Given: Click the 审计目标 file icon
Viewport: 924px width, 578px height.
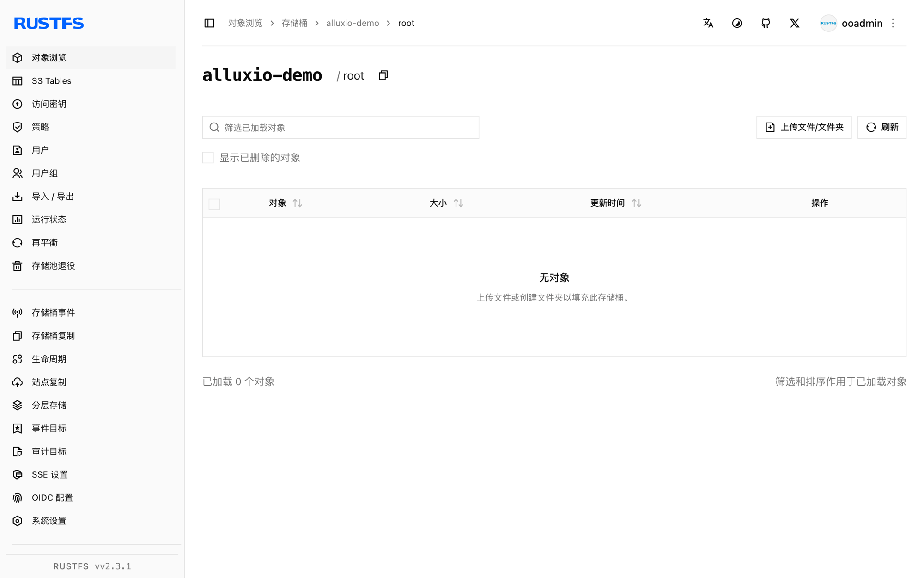Looking at the screenshot, I should click(x=18, y=452).
